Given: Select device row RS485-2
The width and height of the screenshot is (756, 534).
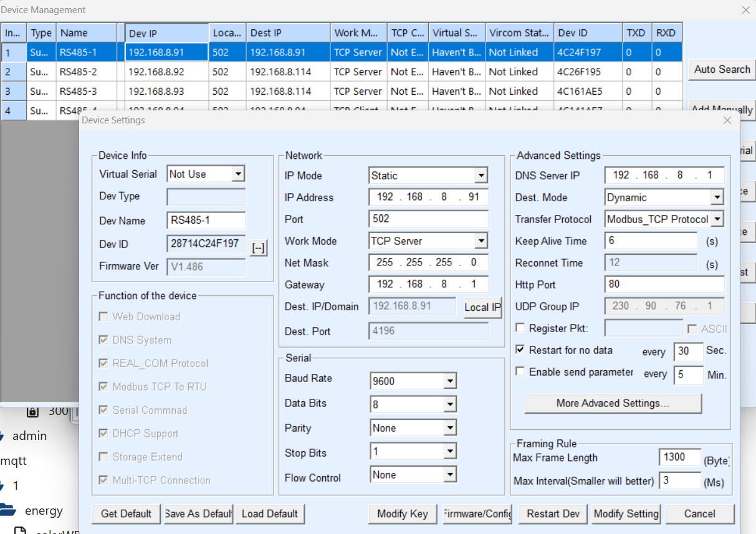Looking at the screenshot, I should coord(342,72).
